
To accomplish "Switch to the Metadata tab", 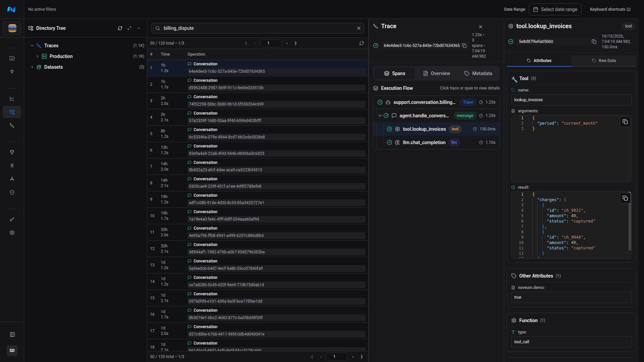I will 478,73.
